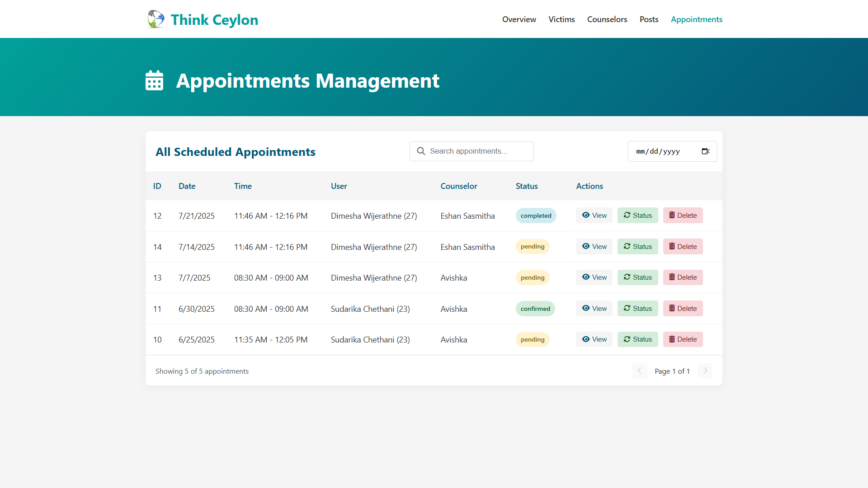Delete appointment 10

pos(683,339)
